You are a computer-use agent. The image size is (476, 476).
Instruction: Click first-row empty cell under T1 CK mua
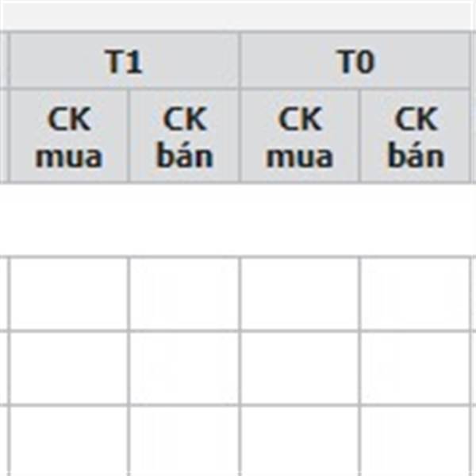tap(69, 294)
